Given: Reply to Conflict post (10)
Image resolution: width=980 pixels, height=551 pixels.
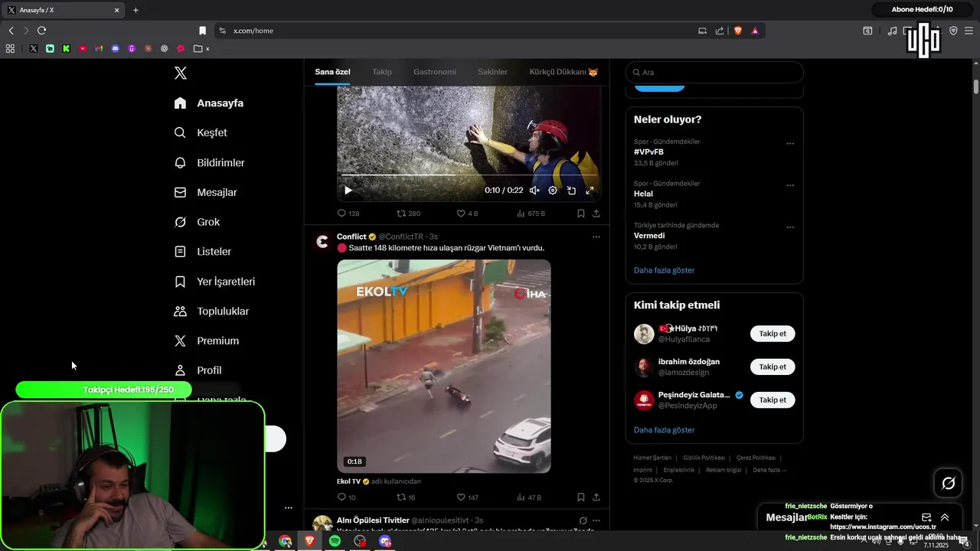Looking at the screenshot, I should pyautogui.click(x=347, y=497).
